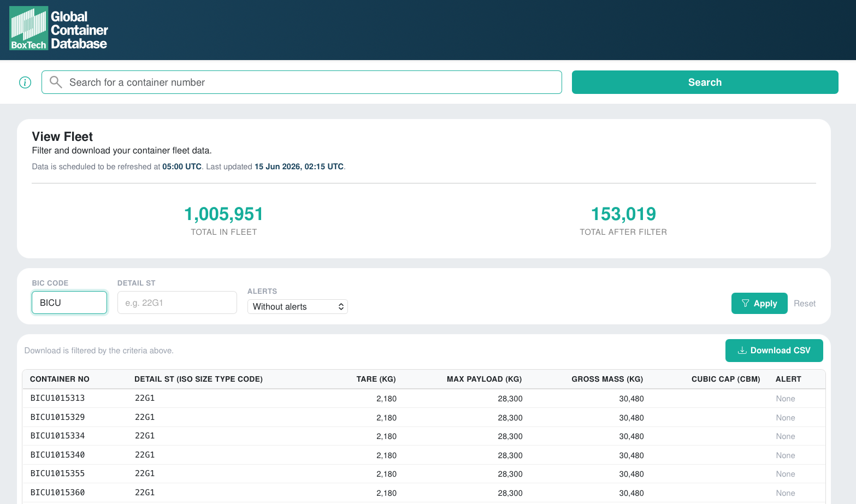Click the BoxTech Global Container Database logo

tap(59, 29)
